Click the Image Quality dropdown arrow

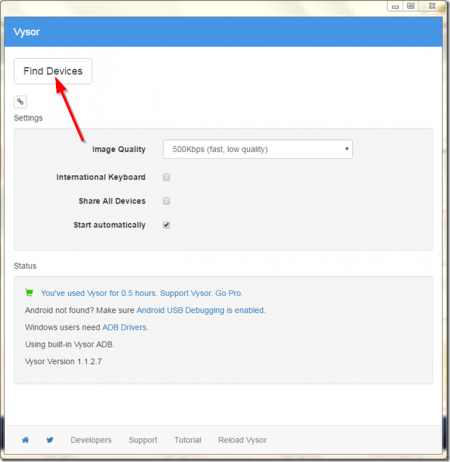347,149
